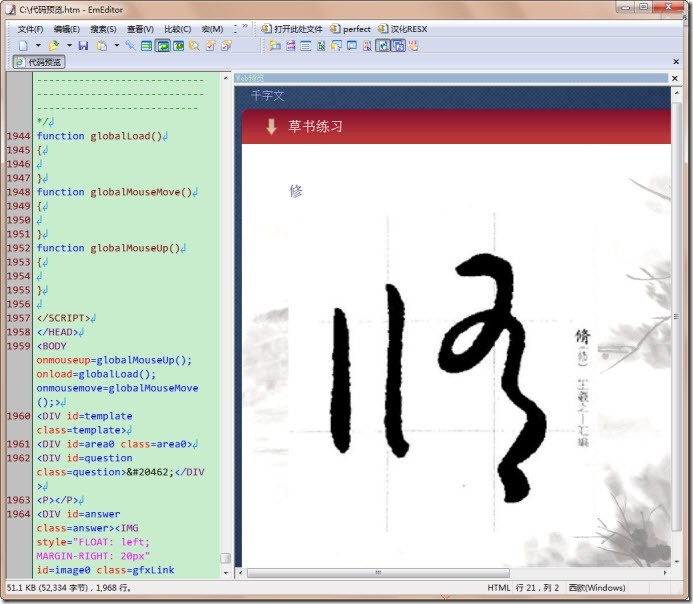Viewport: 693px width, 604px height.
Task: Run the 汉化RESX macro button
Action: pos(403,29)
